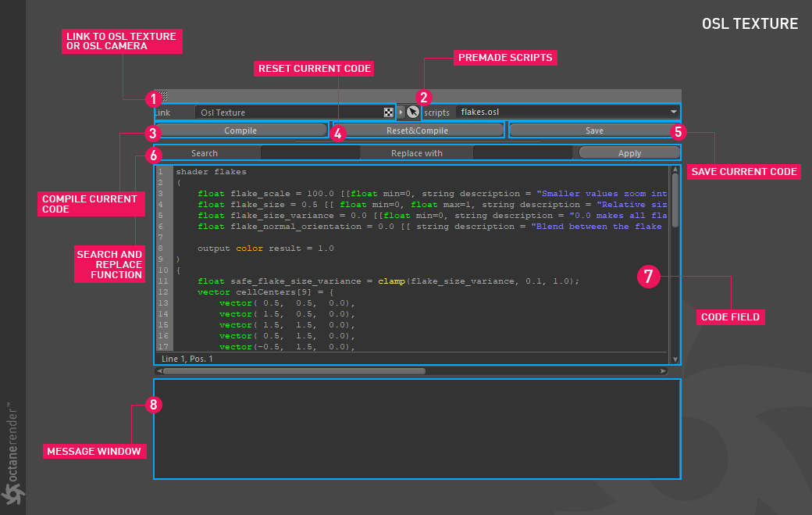Click the pick-cursor icon next to Link
This screenshot has height=515, width=812.
click(413, 113)
